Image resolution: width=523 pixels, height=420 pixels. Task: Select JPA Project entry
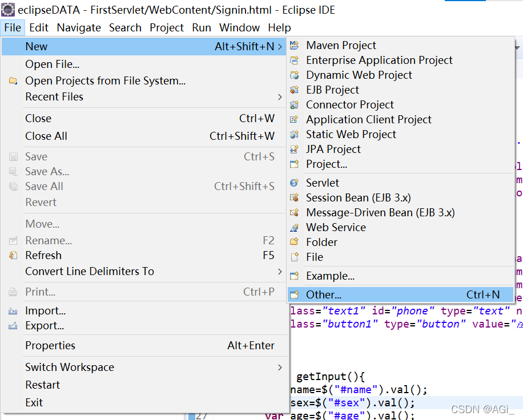click(x=400, y=149)
